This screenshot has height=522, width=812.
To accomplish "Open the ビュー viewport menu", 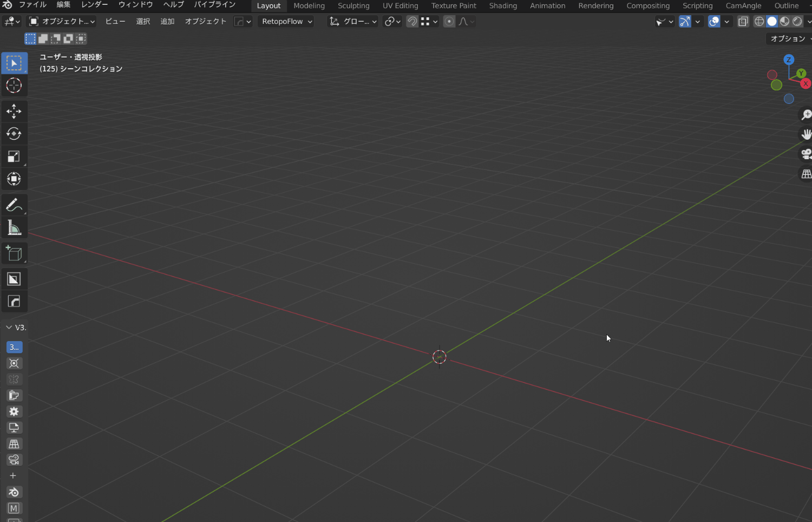I will (x=115, y=22).
